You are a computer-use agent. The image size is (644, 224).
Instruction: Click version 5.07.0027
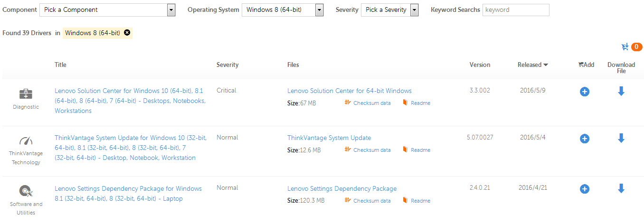click(x=480, y=138)
